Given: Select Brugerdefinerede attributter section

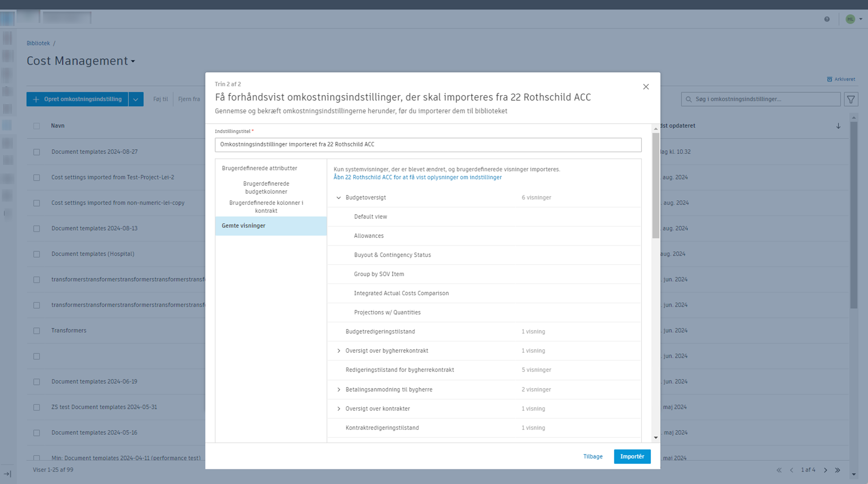Looking at the screenshot, I should 259,169.
